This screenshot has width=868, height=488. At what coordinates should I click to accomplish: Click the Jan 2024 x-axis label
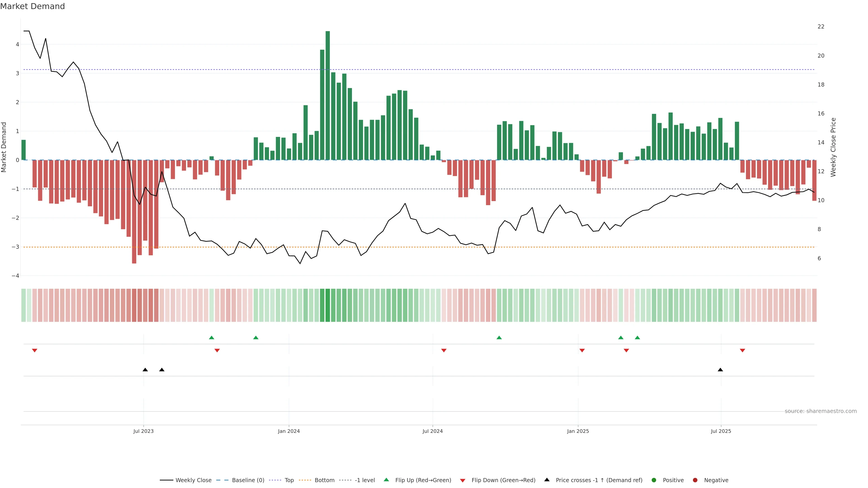point(289,431)
